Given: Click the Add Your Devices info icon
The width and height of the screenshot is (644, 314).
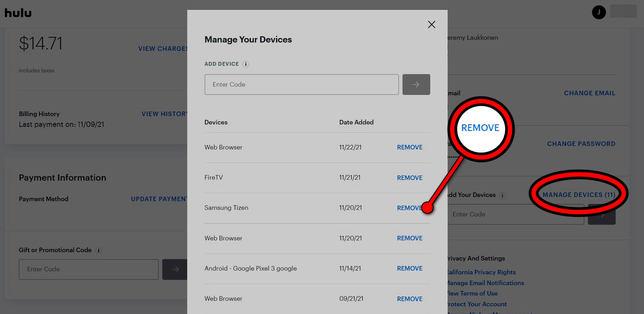Looking at the screenshot, I should (x=503, y=195).
